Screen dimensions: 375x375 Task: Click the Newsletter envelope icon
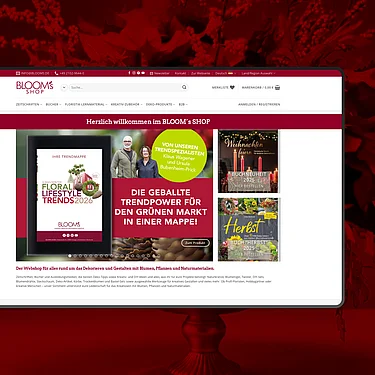pyautogui.click(x=151, y=73)
